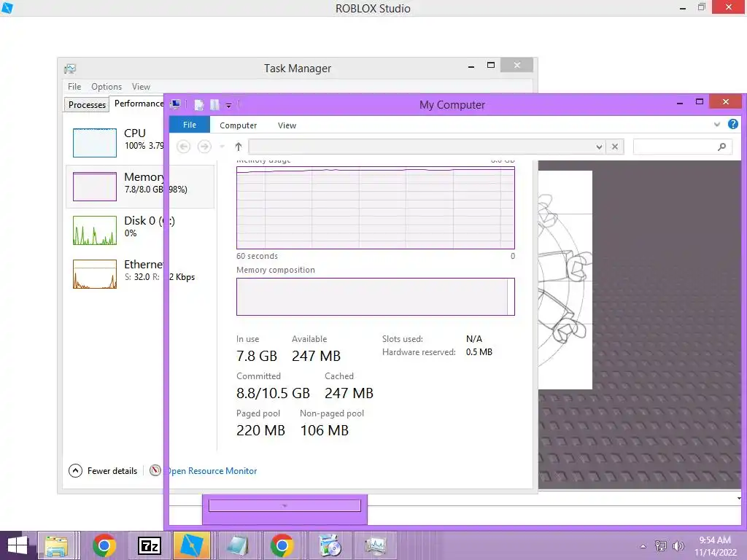The width and height of the screenshot is (747, 560).
Task: Open the Options menu in Task Manager
Action: (x=107, y=87)
